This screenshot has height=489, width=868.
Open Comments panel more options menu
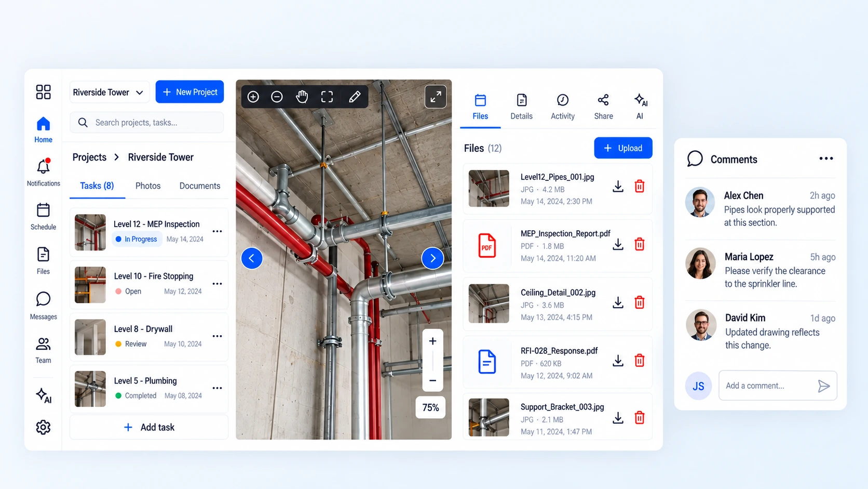pos(826,159)
